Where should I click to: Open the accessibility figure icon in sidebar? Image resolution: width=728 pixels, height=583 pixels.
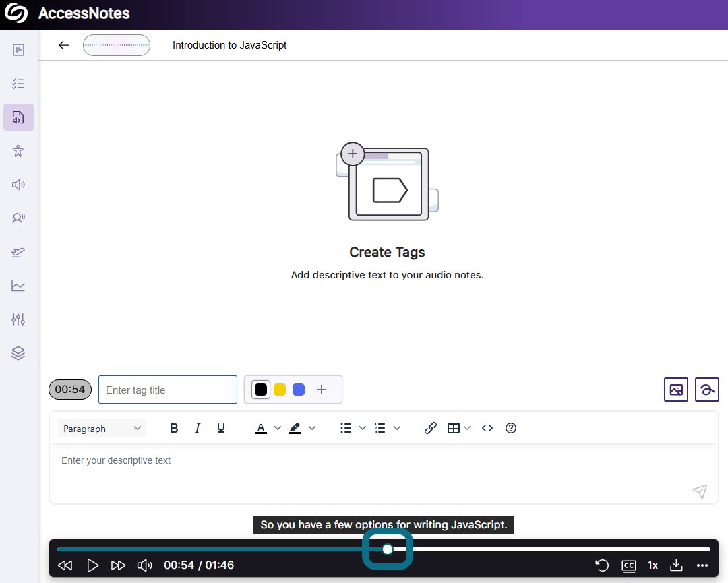click(19, 151)
